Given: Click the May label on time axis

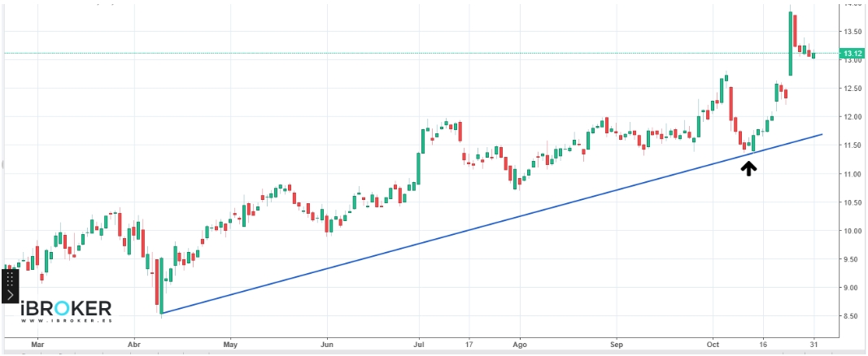Looking at the screenshot, I should (x=229, y=345).
